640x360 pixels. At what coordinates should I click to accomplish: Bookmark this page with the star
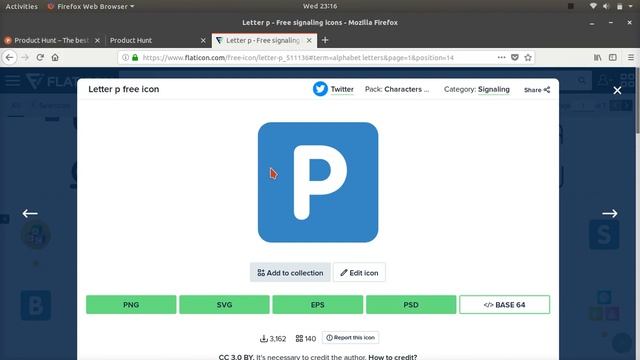tap(528, 58)
